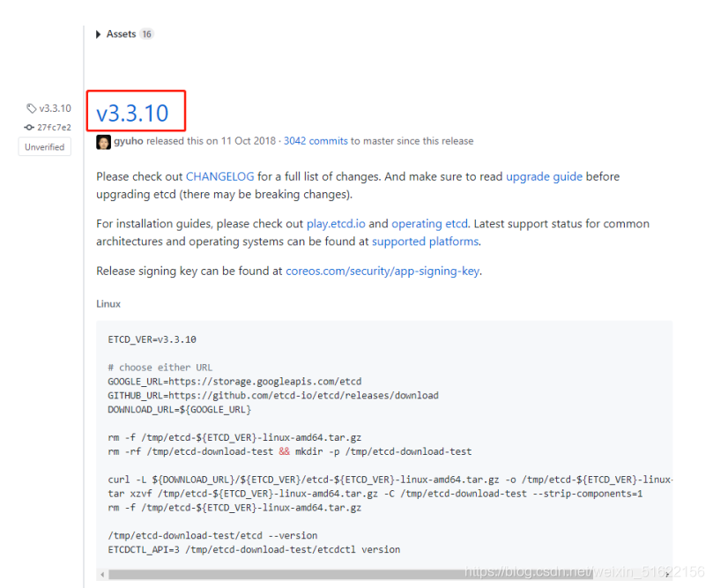The height and width of the screenshot is (588, 713).
Task: Click the Assets label with count 16
Action: 130,34
